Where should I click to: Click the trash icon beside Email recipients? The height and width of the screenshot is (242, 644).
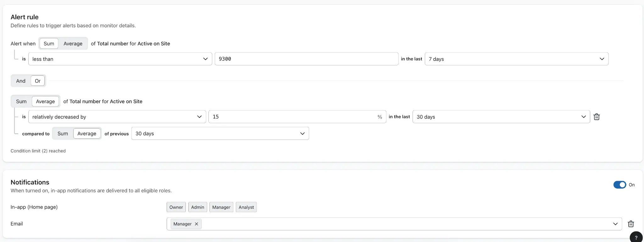pyautogui.click(x=631, y=224)
